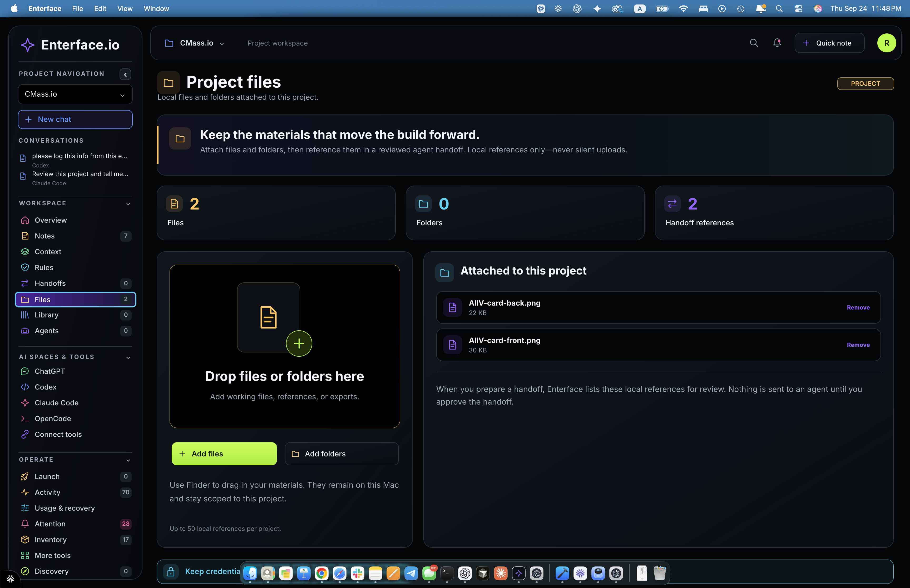Open the Inventory page
The height and width of the screenshot is (588, 910).
coord(75,540)
